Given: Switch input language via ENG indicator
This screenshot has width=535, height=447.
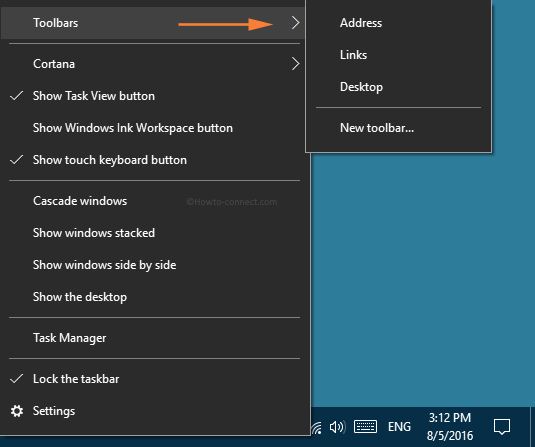Looking at the screenshot, I should coord(399,427).
